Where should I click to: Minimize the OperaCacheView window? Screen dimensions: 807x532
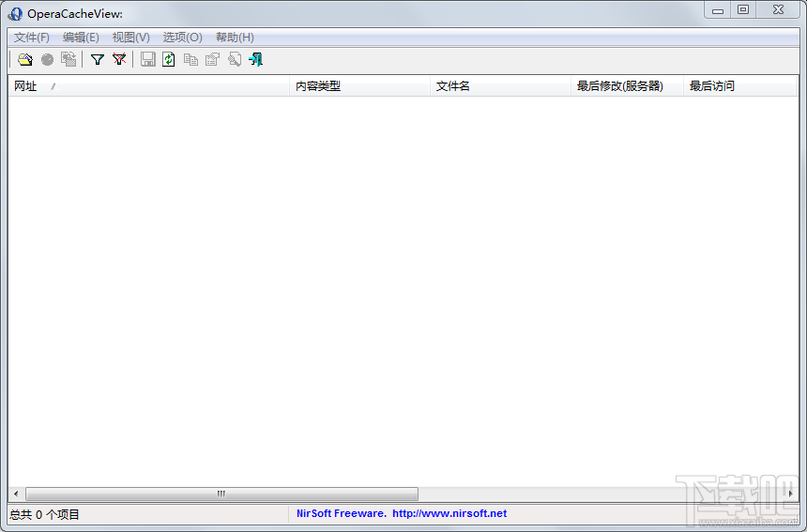tap(718, 9)
